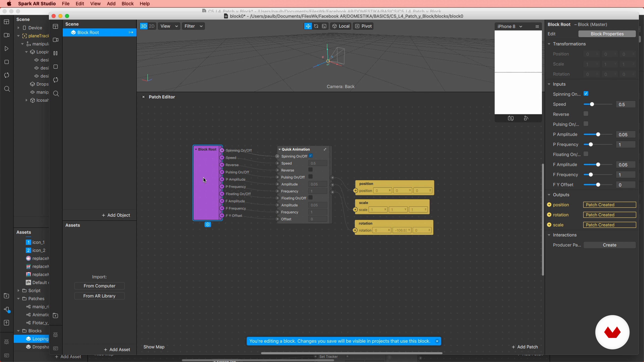This screenshot has width=644, height=362.
Task: Enable the Pulsing On/Off checkbox in Inputs
Action: pyautogui.click(x=586, y=124)
